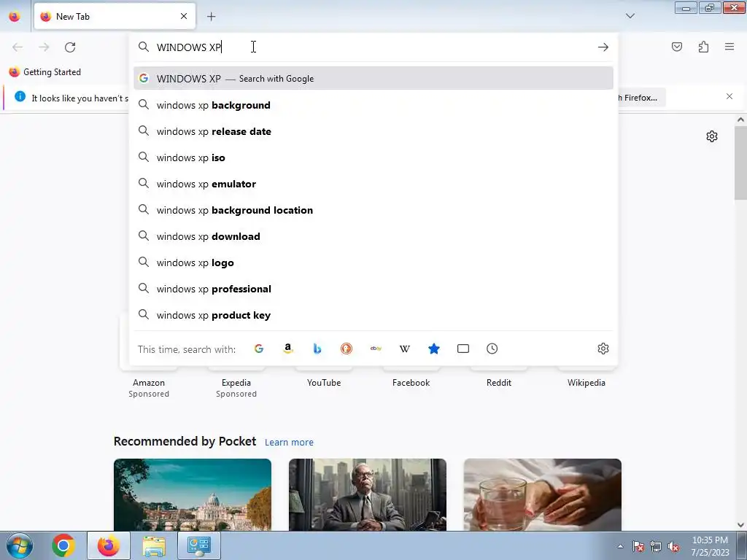The width and height of the screenshot is (747, 560).
Task: Reload the current page
Action: [70, 47]
